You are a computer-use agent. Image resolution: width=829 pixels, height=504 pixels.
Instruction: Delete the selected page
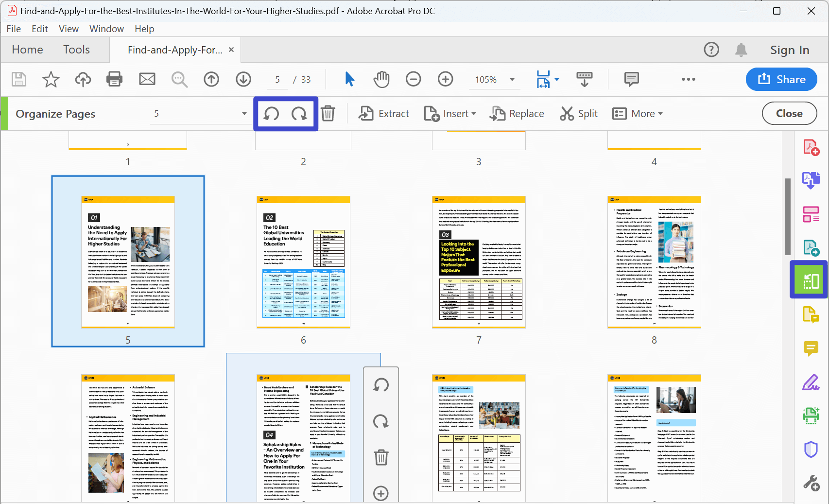(328, 113)
